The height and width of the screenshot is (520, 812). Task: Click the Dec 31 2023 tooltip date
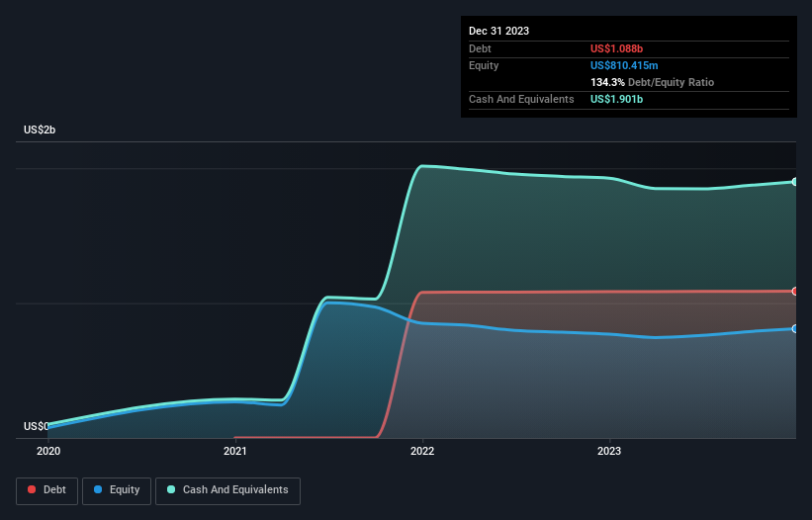(498, 31)
